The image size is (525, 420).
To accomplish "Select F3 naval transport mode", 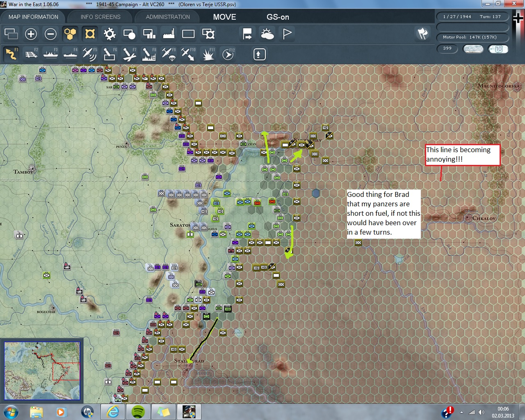I will click(x=50, y=54).
